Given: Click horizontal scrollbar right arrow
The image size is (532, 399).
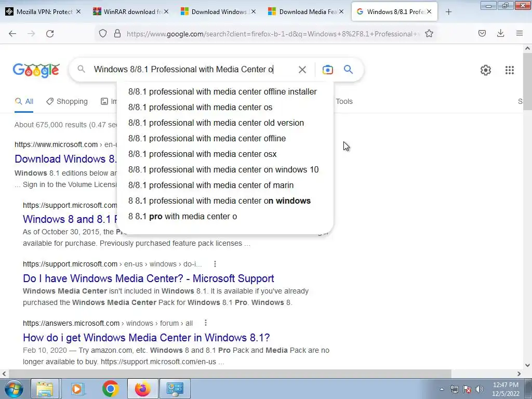Looking at the screenshot, I should pyautogui.click(x=519, y=374).
